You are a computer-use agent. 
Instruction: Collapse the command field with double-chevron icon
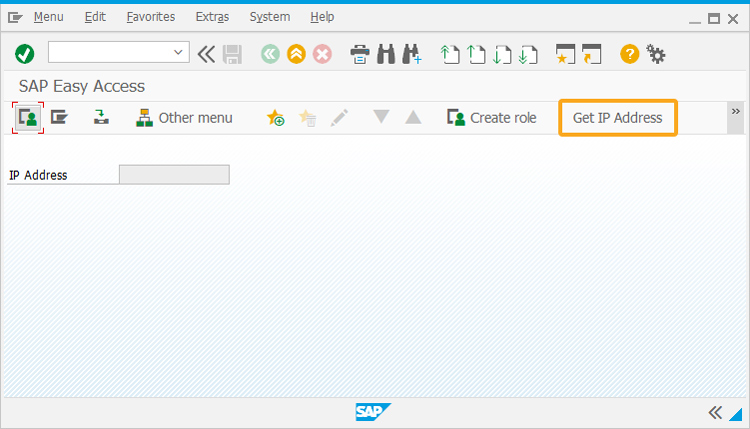[206, 54]
